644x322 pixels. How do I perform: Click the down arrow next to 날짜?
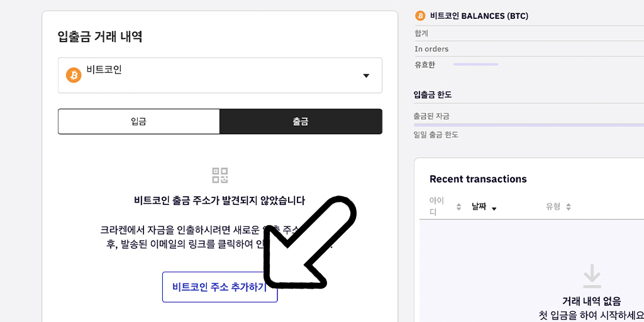pos(494,209)
